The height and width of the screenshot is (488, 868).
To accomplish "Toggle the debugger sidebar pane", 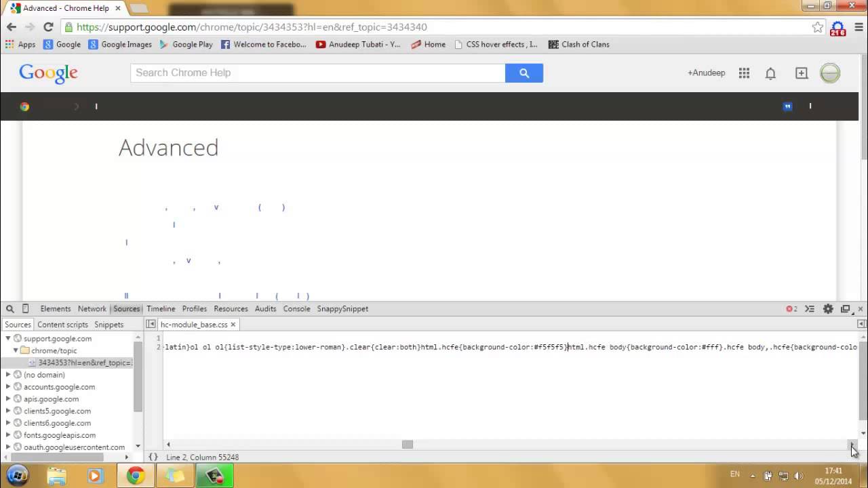I will click(x=861, y=325).
